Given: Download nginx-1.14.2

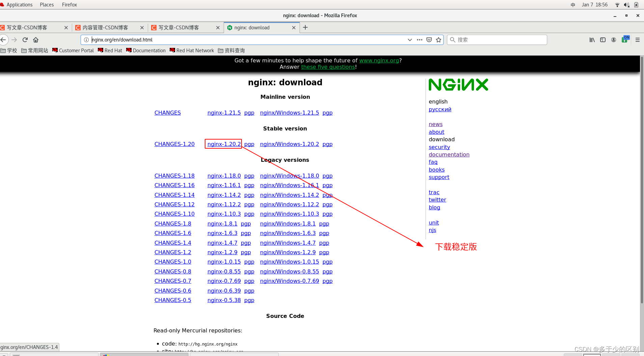Looking at the screenshot, I should [x=224, y=195].
